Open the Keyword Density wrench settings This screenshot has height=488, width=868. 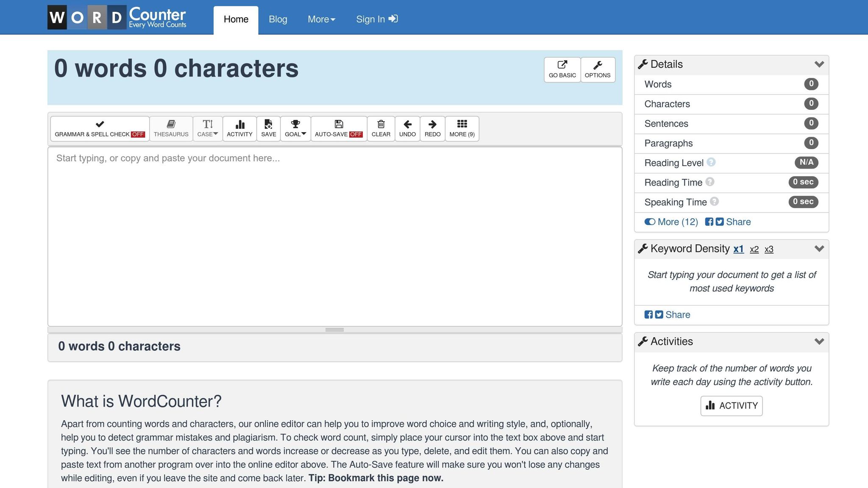coord(643,249)
